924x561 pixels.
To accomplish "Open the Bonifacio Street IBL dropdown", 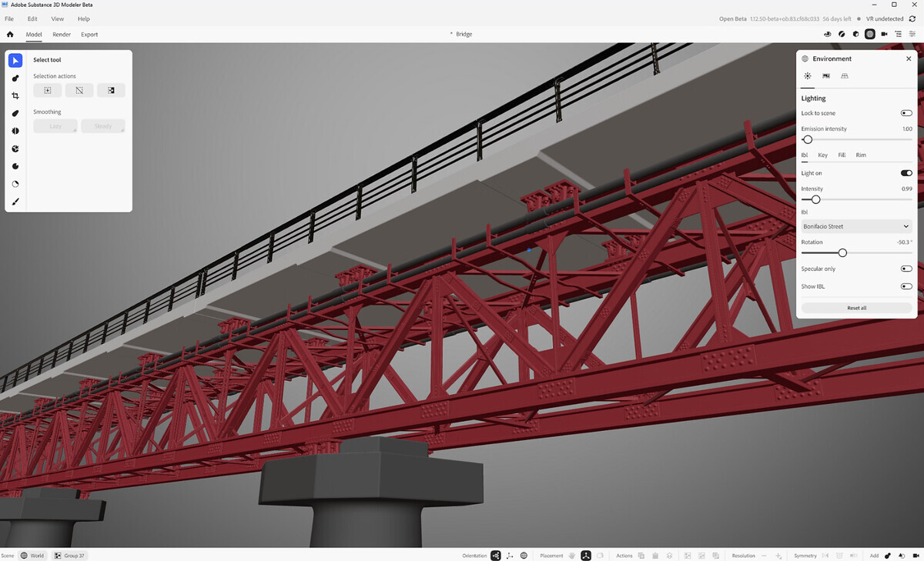I will [856, 226].
